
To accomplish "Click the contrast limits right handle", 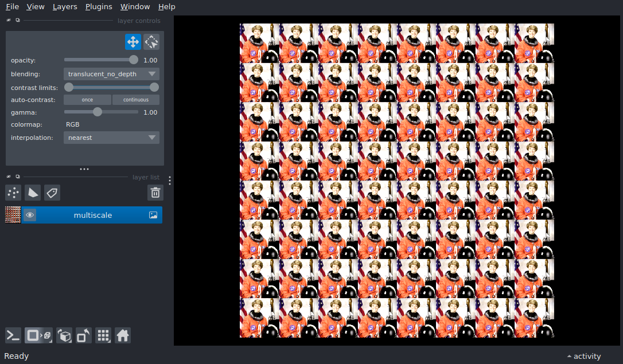I will (154, 87).
